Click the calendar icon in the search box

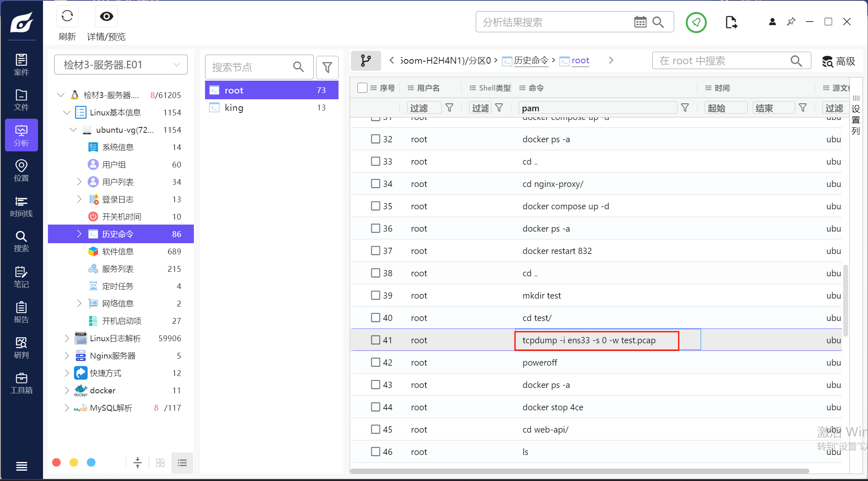coord(640,22)
